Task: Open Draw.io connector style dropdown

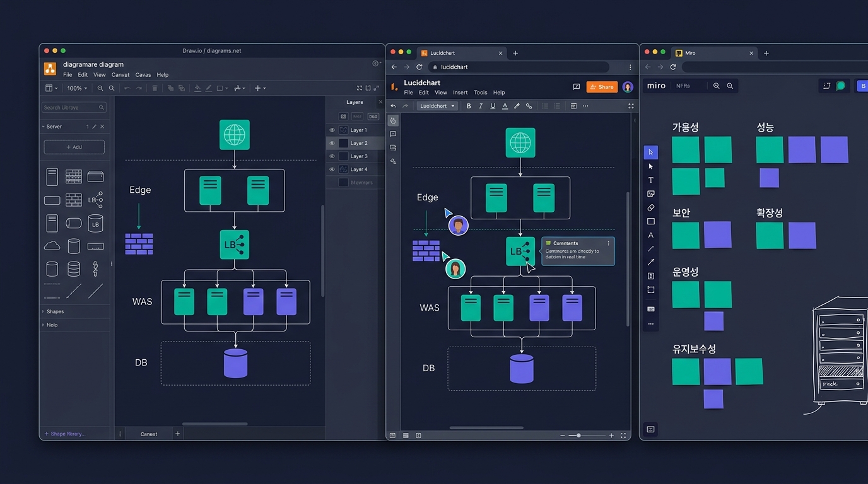Action: pos(240,88)
